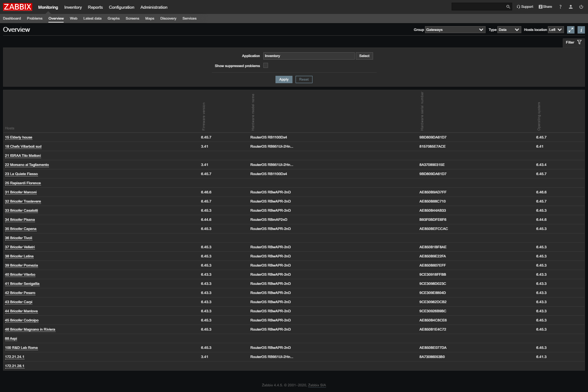Open host 172.21.24.1
This screenshot has width=588, height=392.
tap(14, 357)
